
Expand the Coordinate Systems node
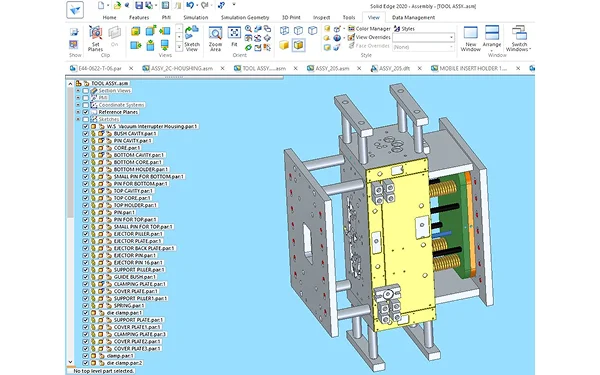[78, 105]
